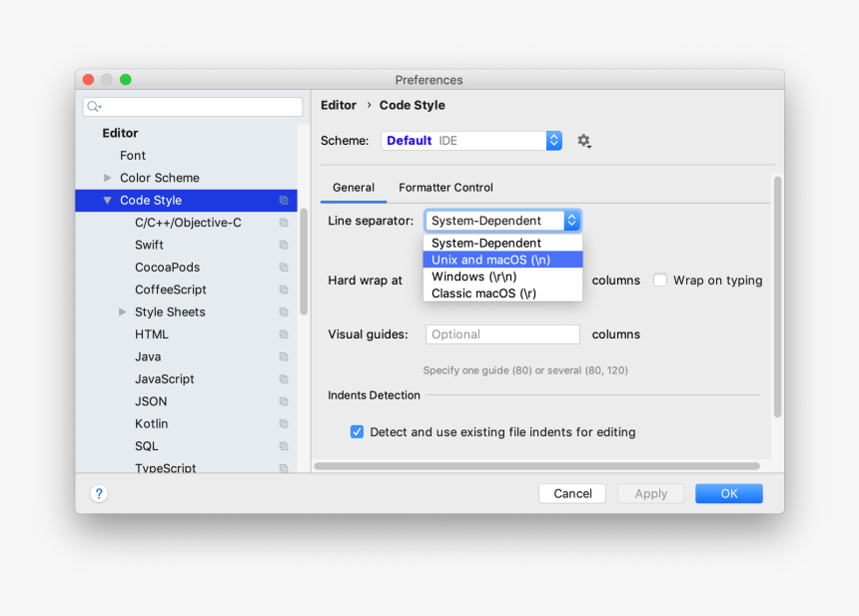
Task: Expand the Color Scheme tree node
Action: coord(108,178)
